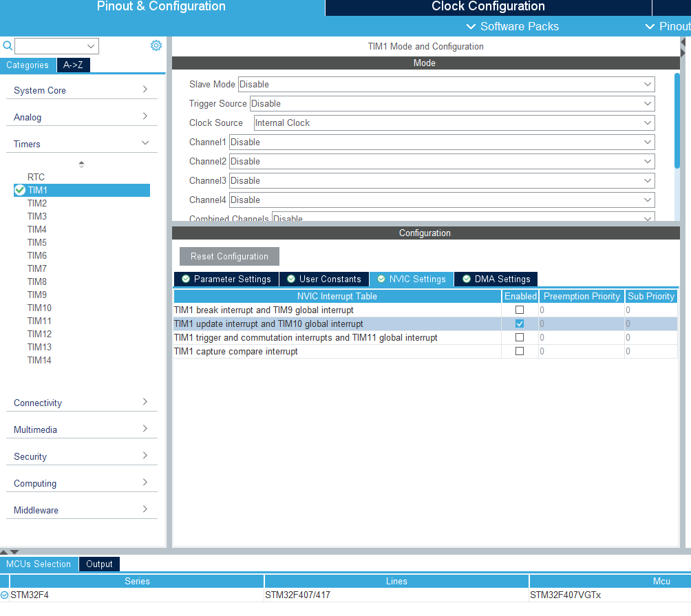Click inside the peripheral search field
The width and height of the screenshot is (691, 616).
50,46
